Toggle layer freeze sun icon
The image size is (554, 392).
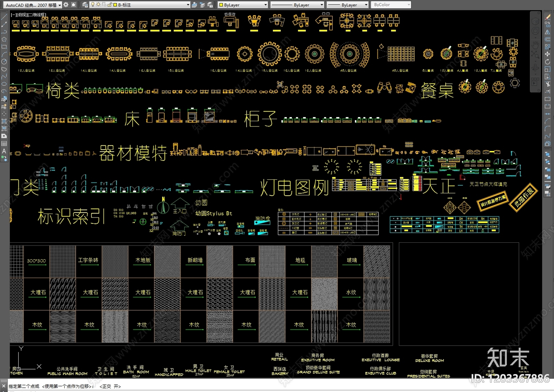pos(98,5)
